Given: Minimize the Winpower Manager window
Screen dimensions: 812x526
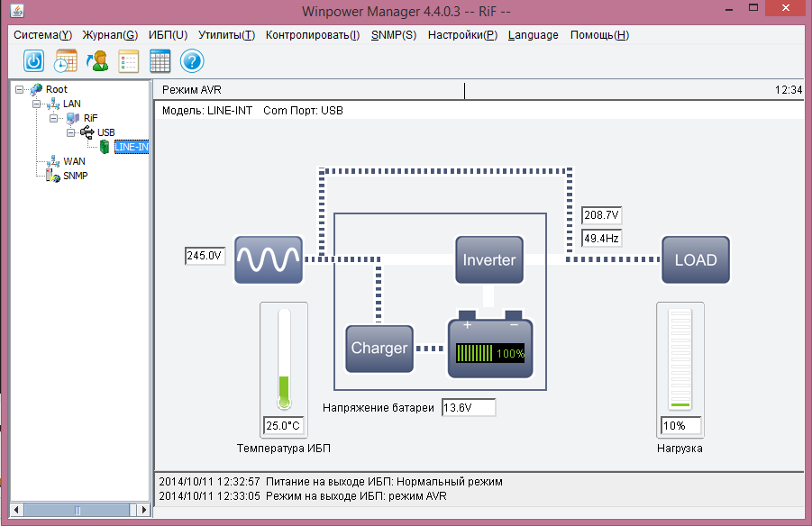Looking at the screenshot, I should 729,9.
